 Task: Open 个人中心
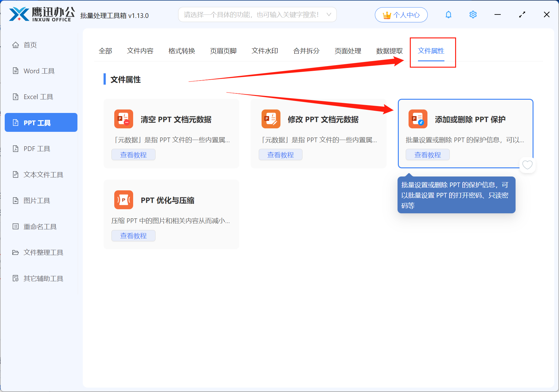click(x=401, y=14)
